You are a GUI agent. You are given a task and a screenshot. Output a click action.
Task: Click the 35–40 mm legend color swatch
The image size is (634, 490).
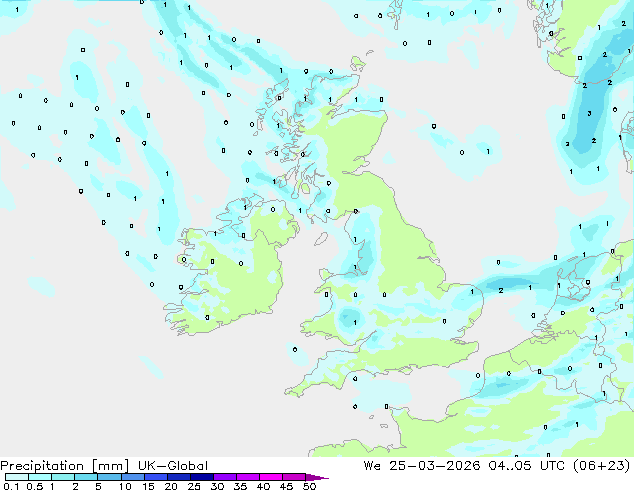248,477
